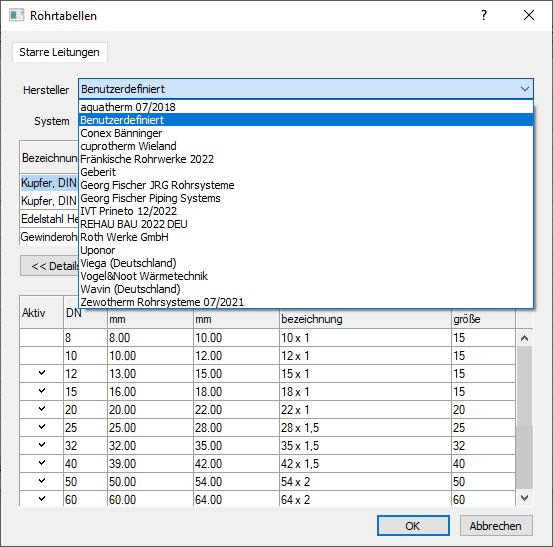
Task: Toggle Aktiv checkmark for DN 12 row
Action: (42, 373)
